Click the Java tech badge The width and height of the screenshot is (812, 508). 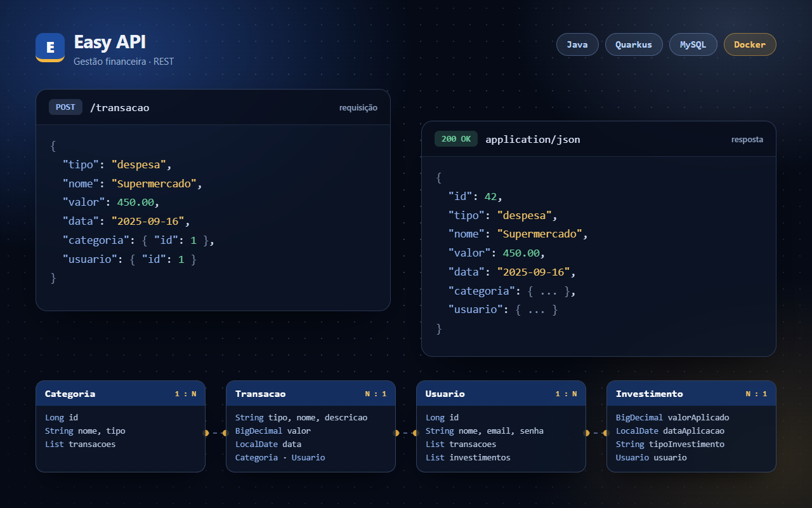pyautogui.click(x=577, y=44)
